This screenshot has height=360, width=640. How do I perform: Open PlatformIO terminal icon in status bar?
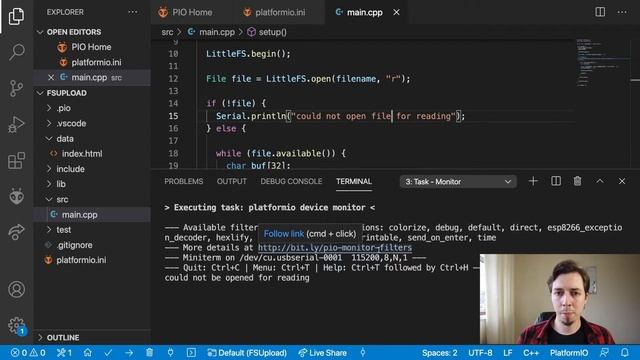pyautogui.click(x=191, y=353)
